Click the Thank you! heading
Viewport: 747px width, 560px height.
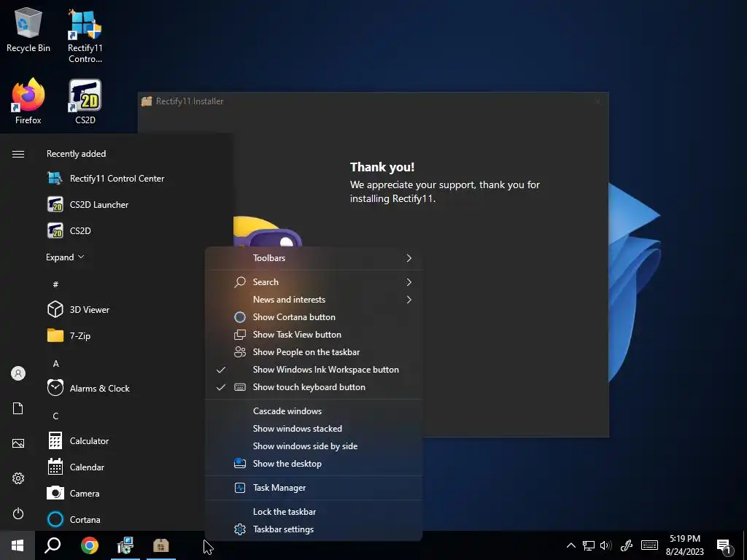pos(382,167)
